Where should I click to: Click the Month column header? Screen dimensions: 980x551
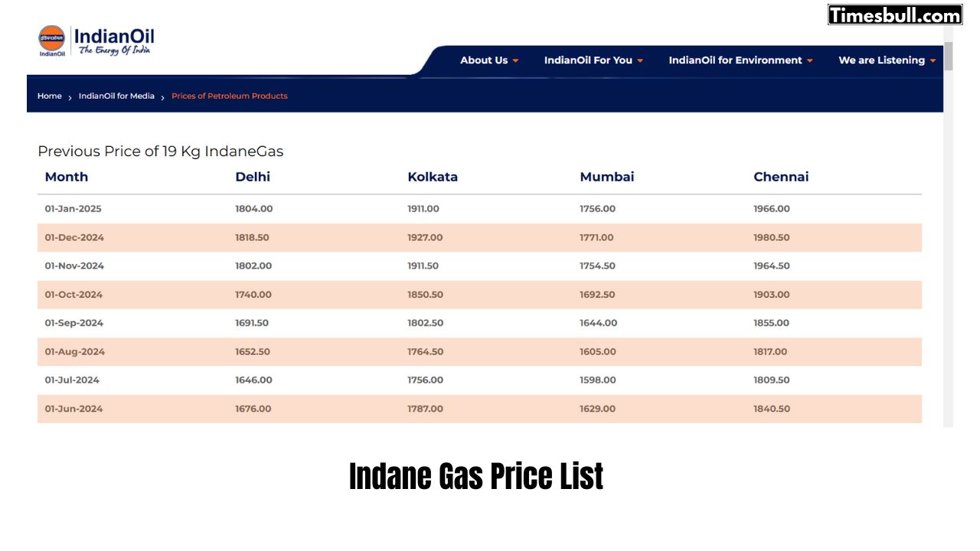67,177
